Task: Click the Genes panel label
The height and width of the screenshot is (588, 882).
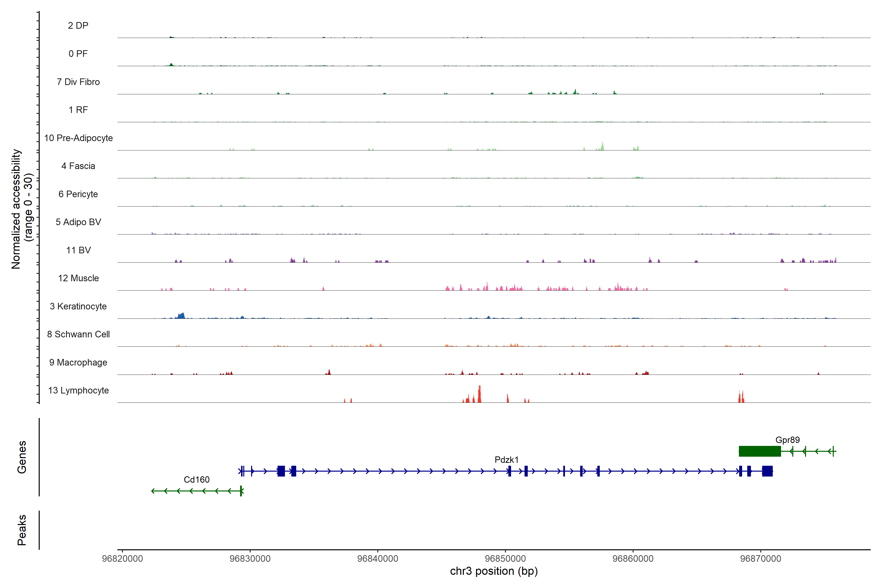Action: tap(22, 457)
